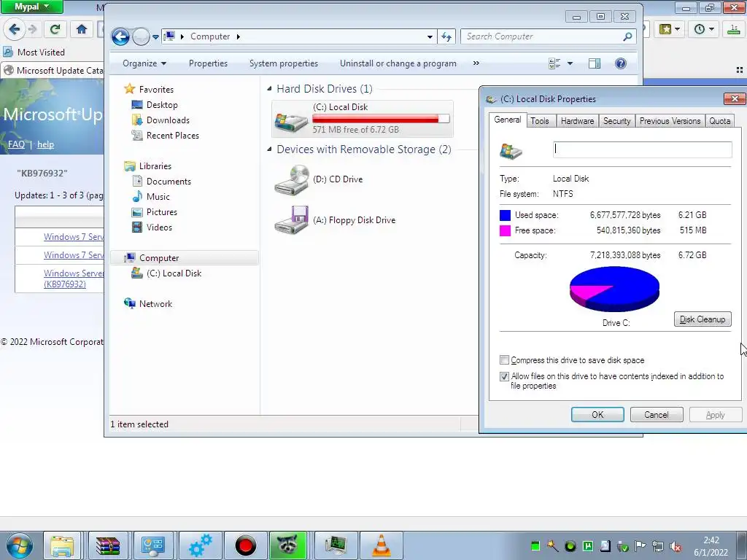Open the view options dropdown arrow
Viewport: 747px width, 560px height.
(x=570, y=63)
